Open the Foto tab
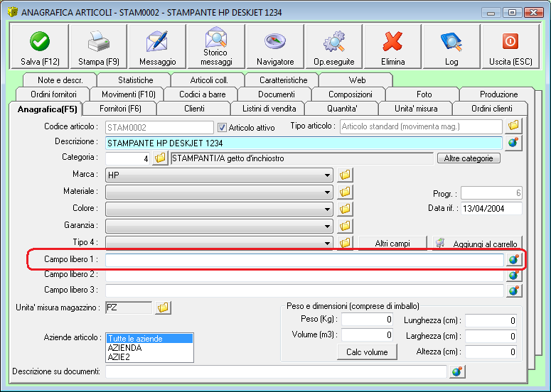Viewport: 551px width, 392px height. tap(424, 94)
